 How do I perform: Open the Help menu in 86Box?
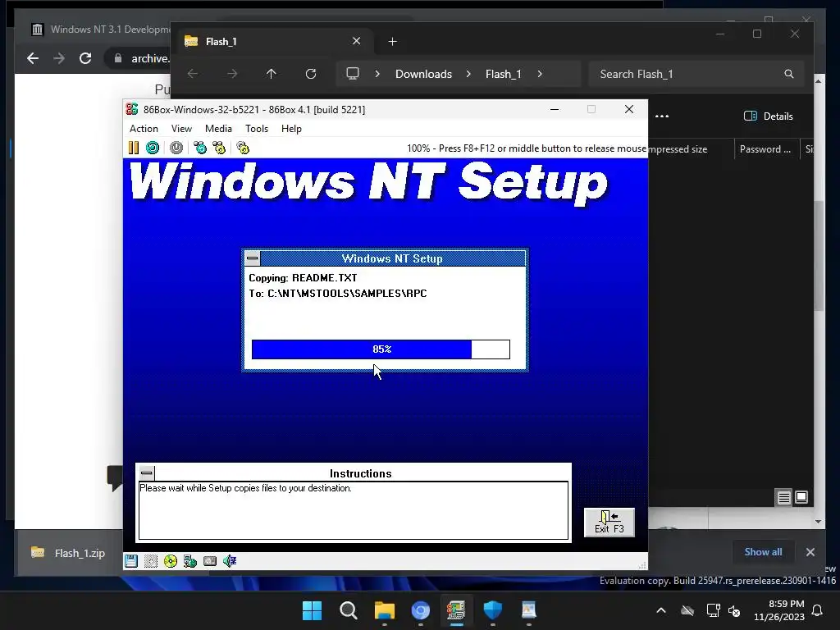[291, 129]
